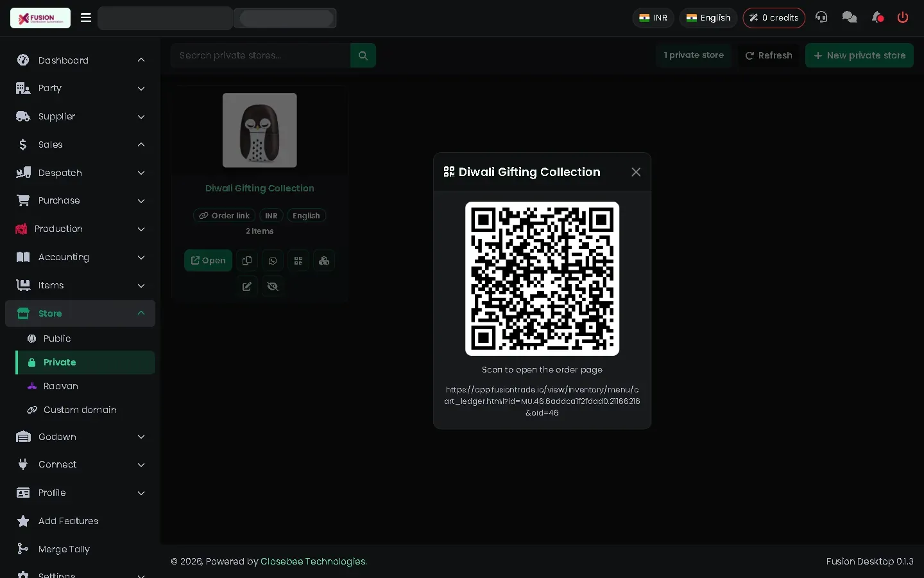Collapse the Store menu
Image resolution: width=924 pixels, height=578 pixels.
[80, 313]
